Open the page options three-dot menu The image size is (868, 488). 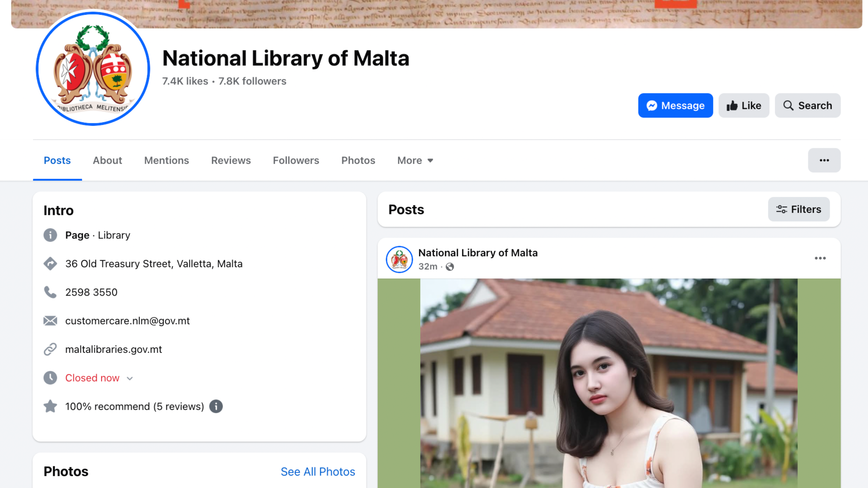click(824, 160)
